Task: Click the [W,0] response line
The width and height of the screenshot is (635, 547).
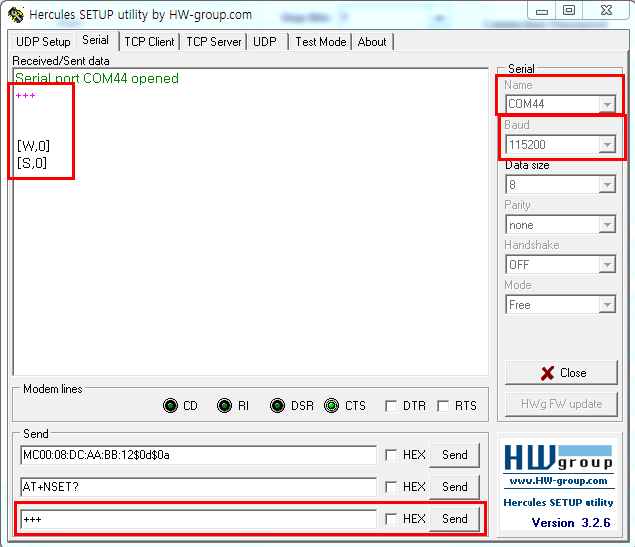Action: click(x=33, y=146)
